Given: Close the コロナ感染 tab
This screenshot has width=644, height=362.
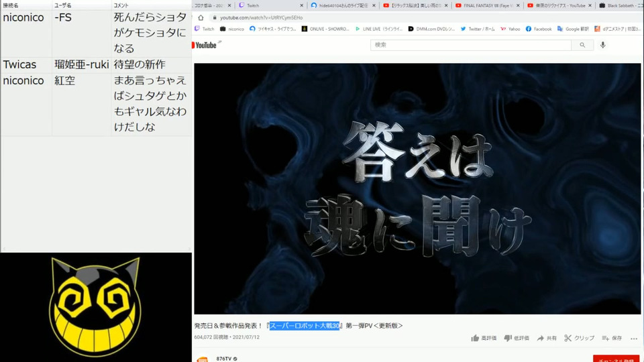Looking at the screenshot, I should tap(229, 5).
